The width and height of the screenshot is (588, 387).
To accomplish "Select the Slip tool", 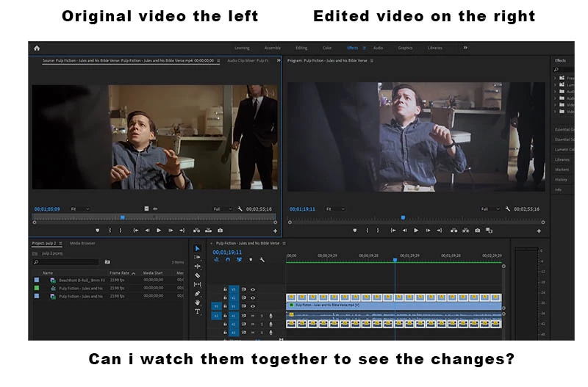I will [198, 284].
